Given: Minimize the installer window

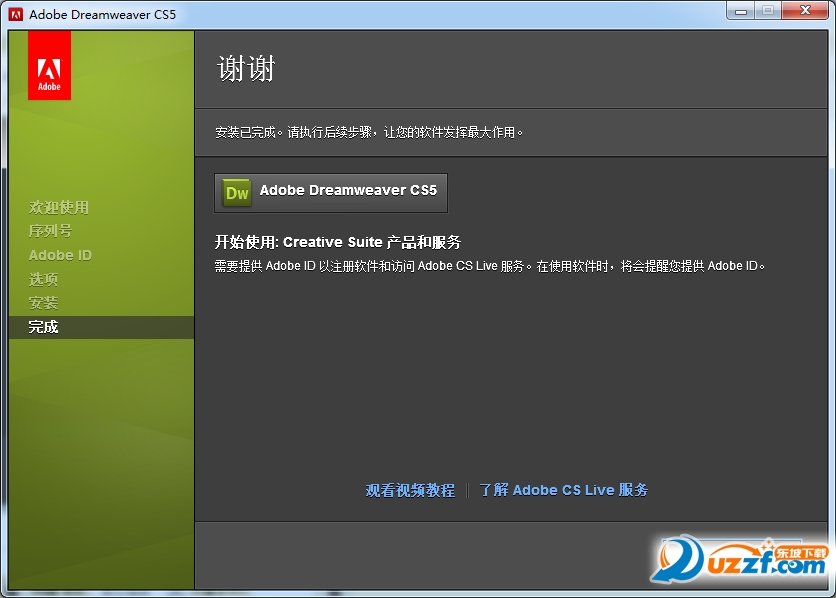Looking at the screenshot, I should (741, 10).
